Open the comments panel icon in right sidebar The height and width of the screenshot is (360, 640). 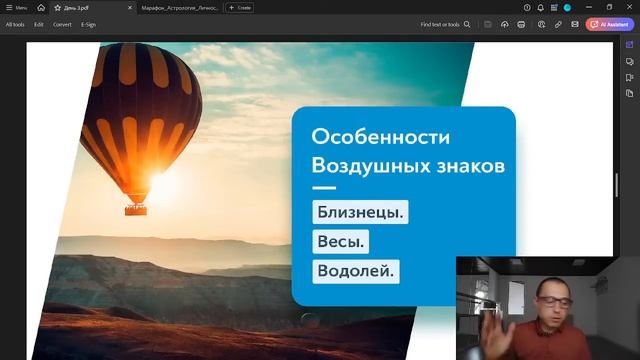pyautogui.click(x=629, y=61)
